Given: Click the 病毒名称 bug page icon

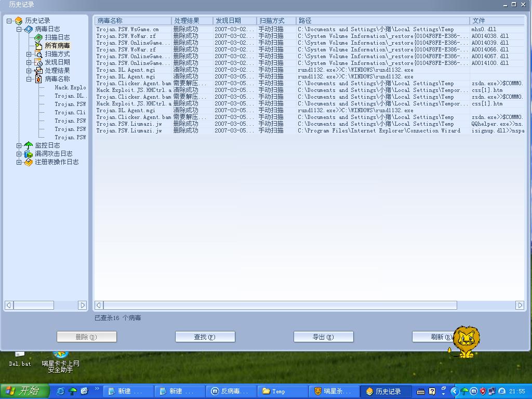Looking at the screenshot, I should click(x=38, y=79).
